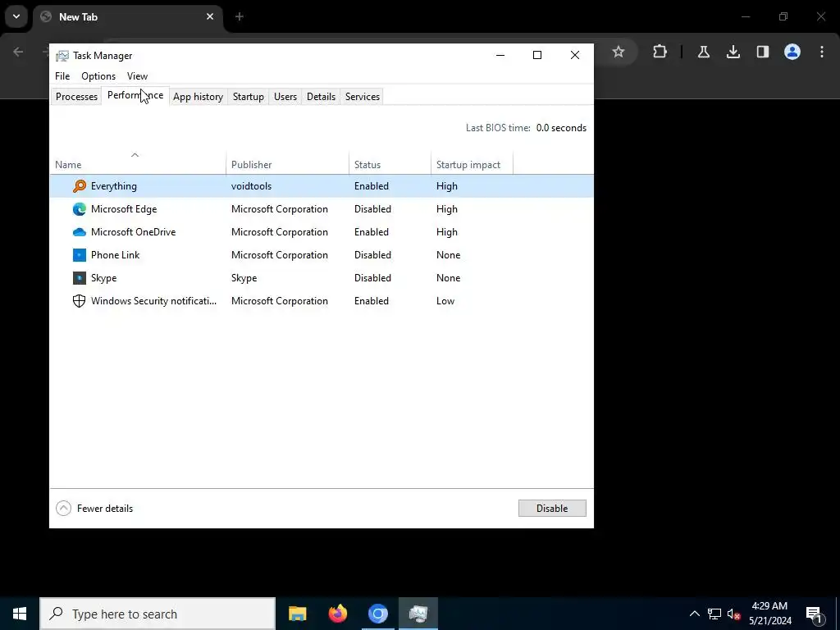Launch Firefox from the taskbar

pos(337,614)
